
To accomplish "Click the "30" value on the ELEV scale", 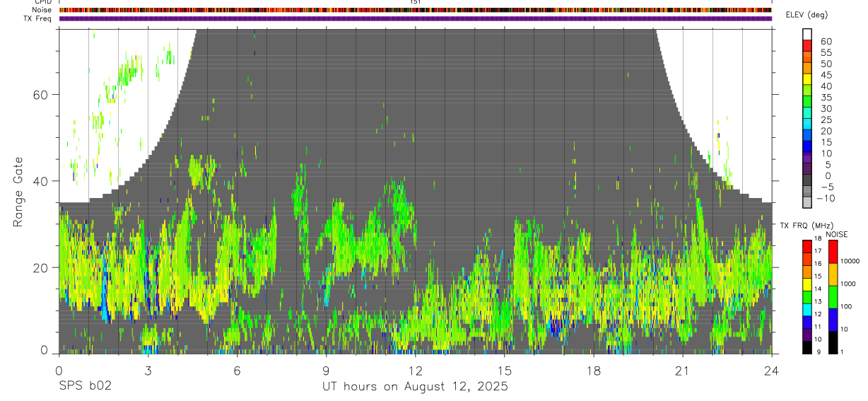I will [x=826, y=109].
